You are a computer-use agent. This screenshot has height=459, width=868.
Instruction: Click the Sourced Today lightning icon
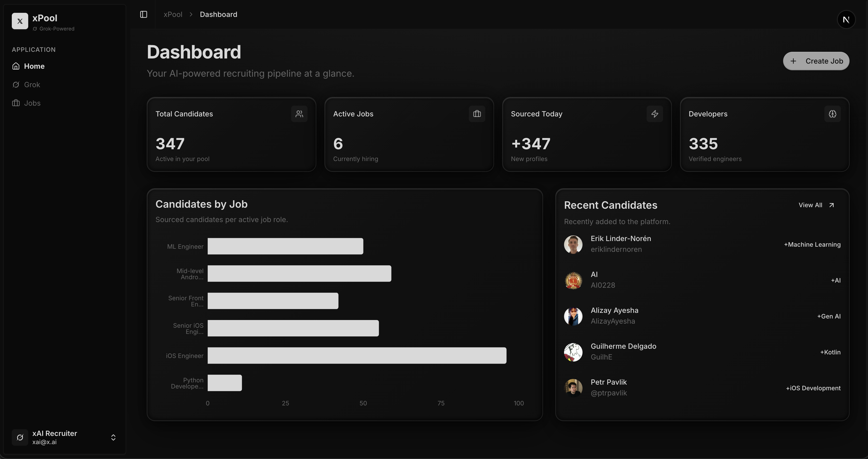pos(654,114)
